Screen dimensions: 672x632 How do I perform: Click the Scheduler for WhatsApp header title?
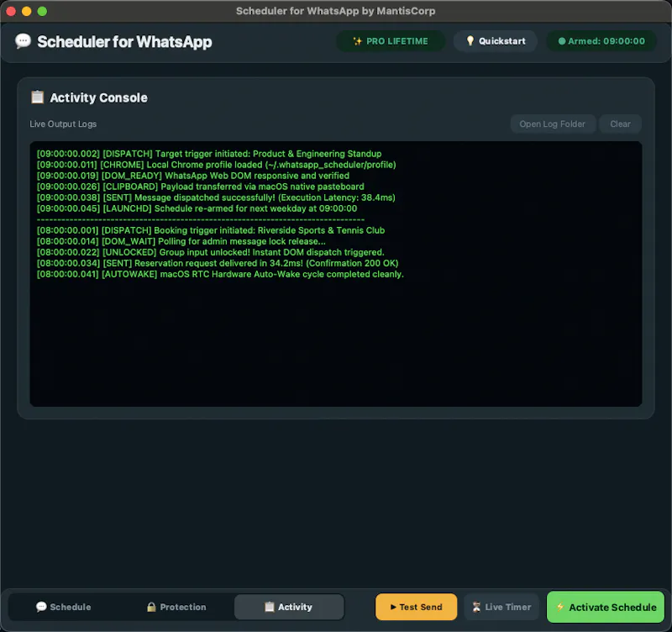coord(124,41)
